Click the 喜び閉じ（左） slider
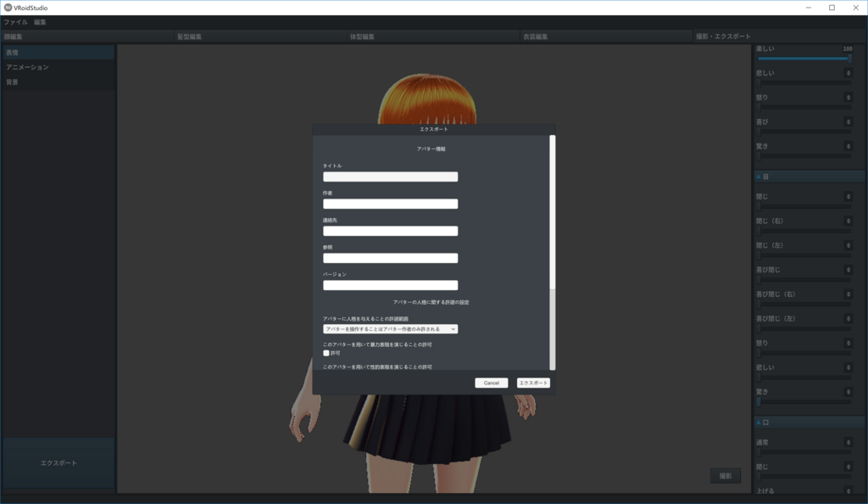Image resolution: width=868 pixels, height=504 pixels. (804, 328)
